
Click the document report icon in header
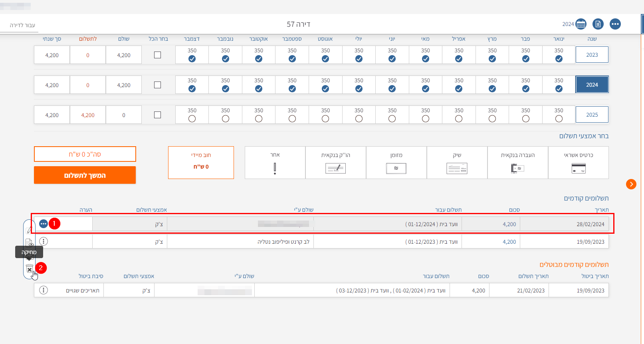coord(598,24)
